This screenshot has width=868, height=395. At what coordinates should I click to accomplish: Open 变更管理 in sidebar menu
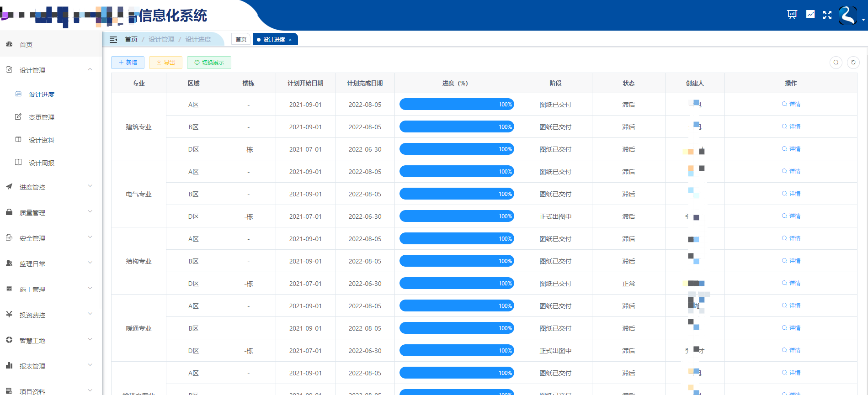(x=42, y=117)
